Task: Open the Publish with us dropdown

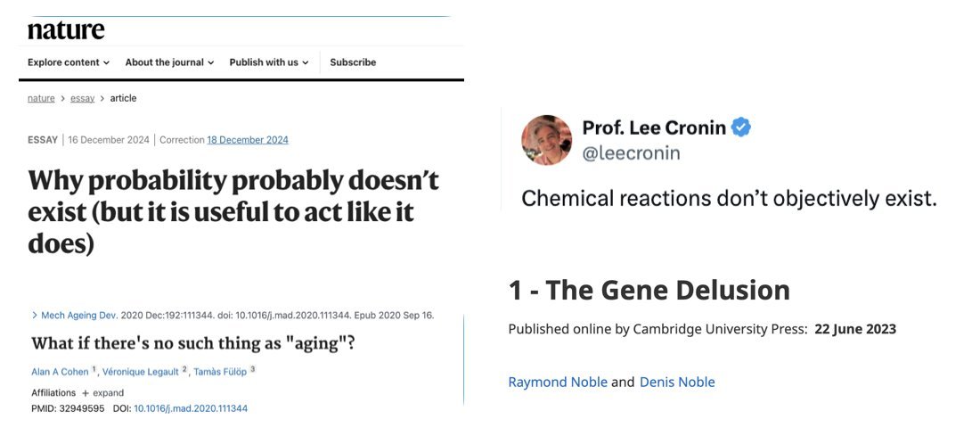Action: [x=269, y=62]
